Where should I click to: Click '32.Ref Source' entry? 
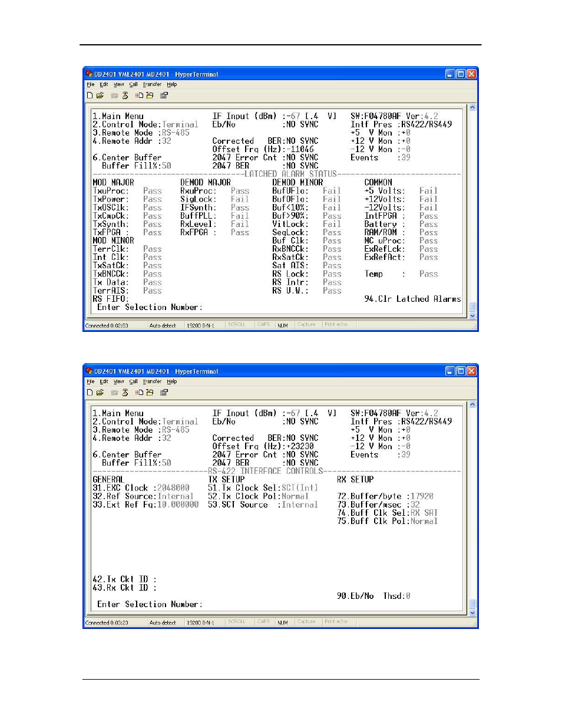click(x=143, y=496)
